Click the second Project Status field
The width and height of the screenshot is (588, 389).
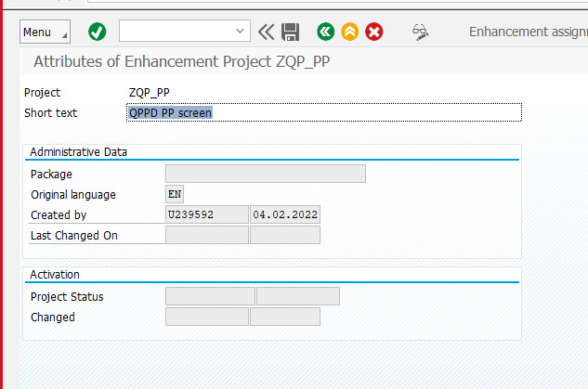point(297,296)
